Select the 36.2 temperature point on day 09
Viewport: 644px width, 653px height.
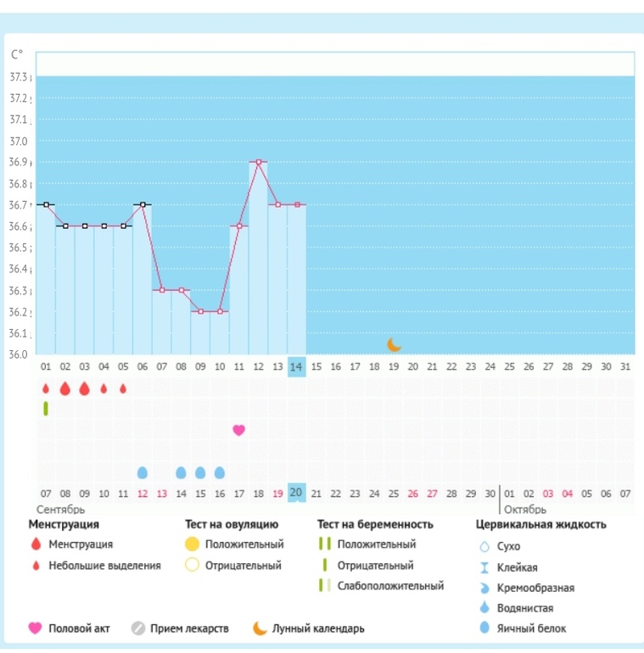coord(200,311)
